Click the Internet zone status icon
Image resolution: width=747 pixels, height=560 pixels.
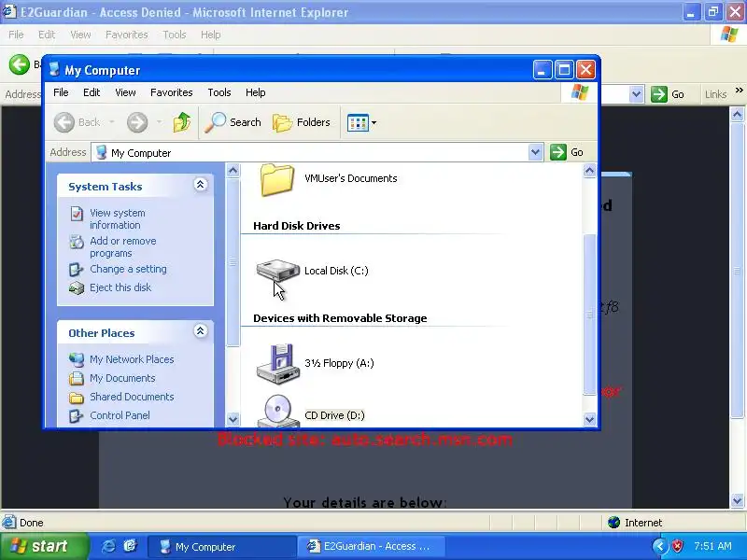point(614,523)
